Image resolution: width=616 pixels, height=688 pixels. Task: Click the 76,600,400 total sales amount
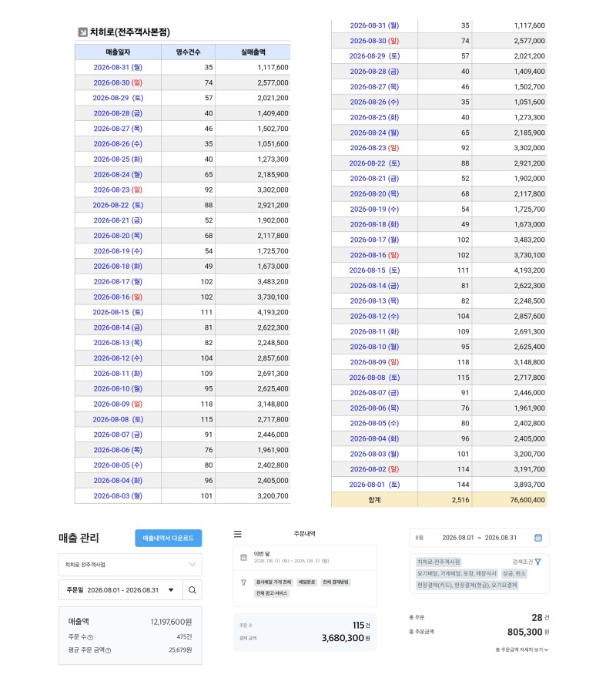point(527,500)
